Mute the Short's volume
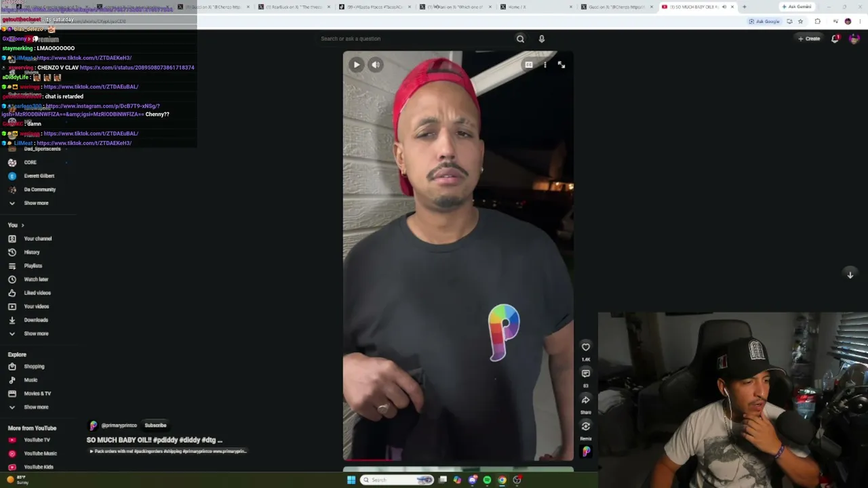Viewport: 868px width, 488px height. point(376,65)
